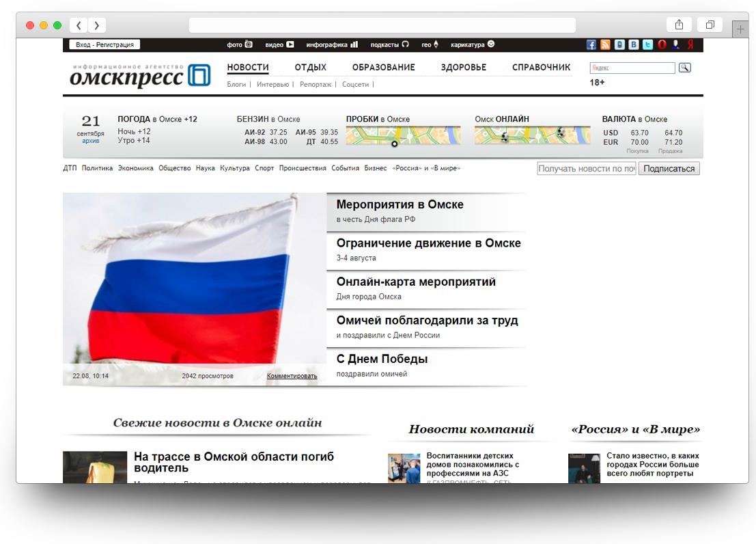The width and height of the screenshot is (756, 544).
Task: Open the "СПРАВОЧНИК" menu item
Action: pos(541,68)
